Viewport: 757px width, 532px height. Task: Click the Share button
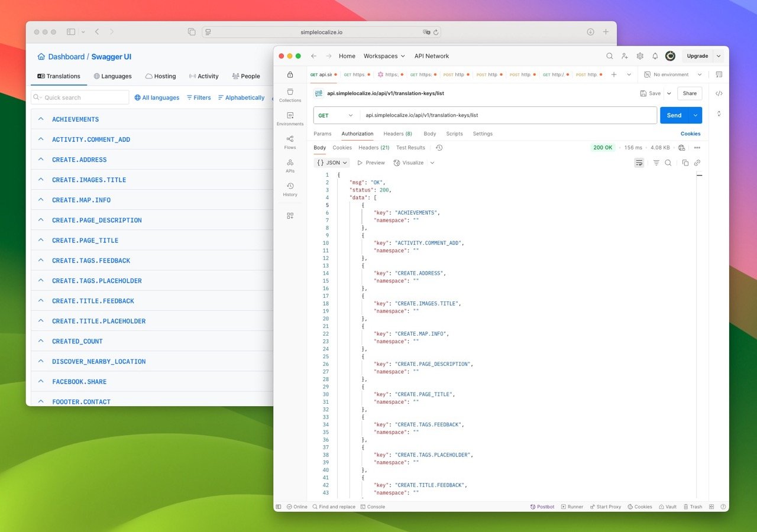pyautogui.click(x=690, y=93)
